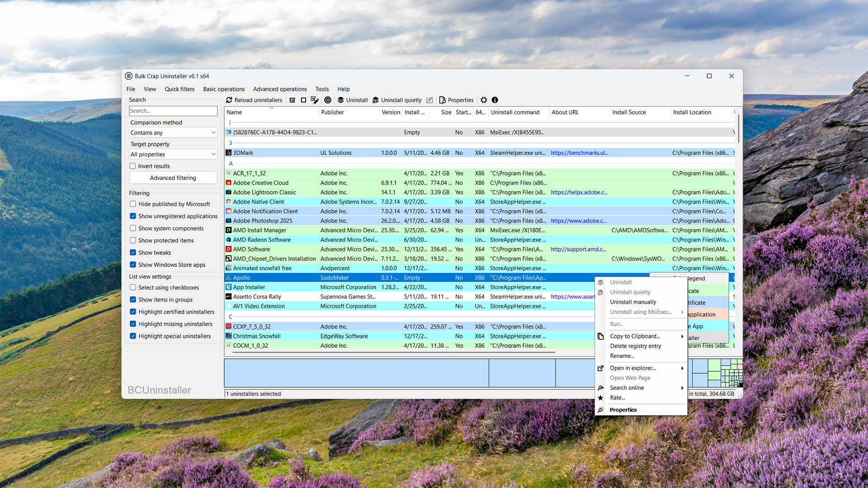Uncheck Show unregistered applications

click(133, 216)
